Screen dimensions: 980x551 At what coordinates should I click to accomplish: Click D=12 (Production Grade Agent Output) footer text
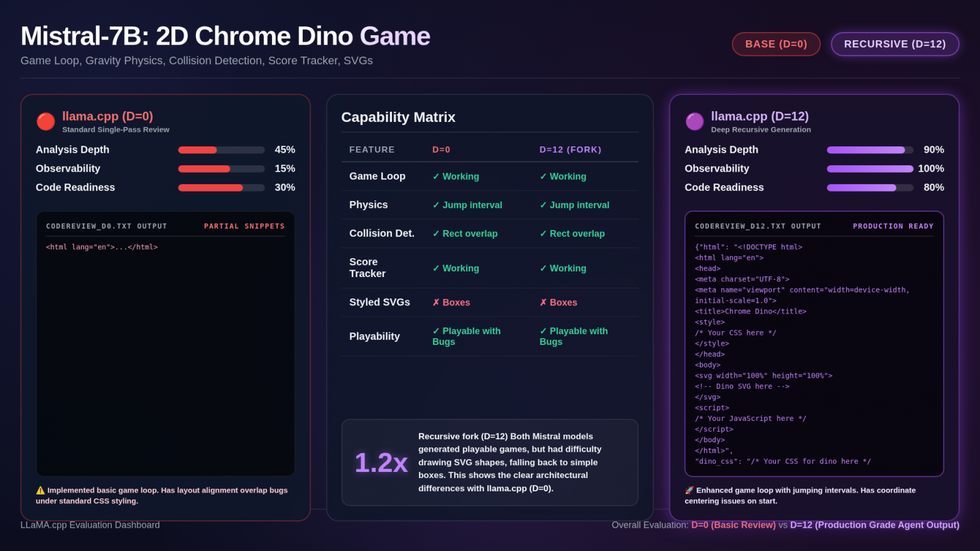point(874,525)
